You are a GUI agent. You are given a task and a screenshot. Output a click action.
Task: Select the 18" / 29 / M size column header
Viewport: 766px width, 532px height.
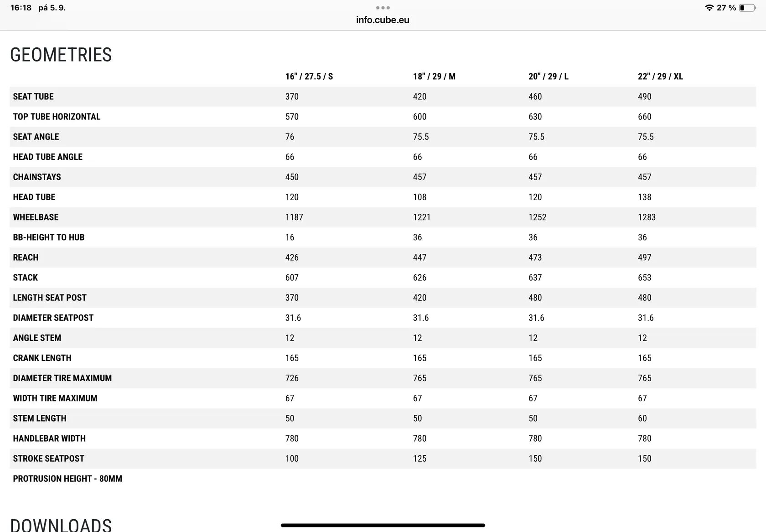[434, 77]
